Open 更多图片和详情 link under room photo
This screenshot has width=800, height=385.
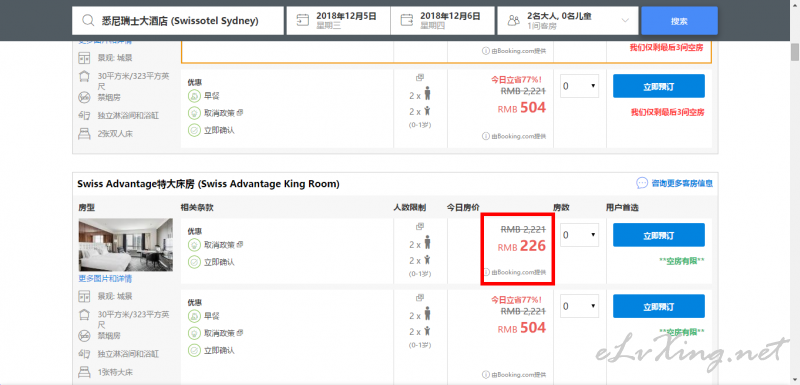[105, 279]
